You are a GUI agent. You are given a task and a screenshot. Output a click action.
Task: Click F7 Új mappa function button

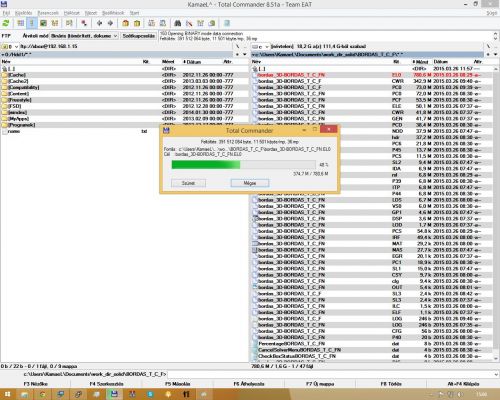coord(320,384)
